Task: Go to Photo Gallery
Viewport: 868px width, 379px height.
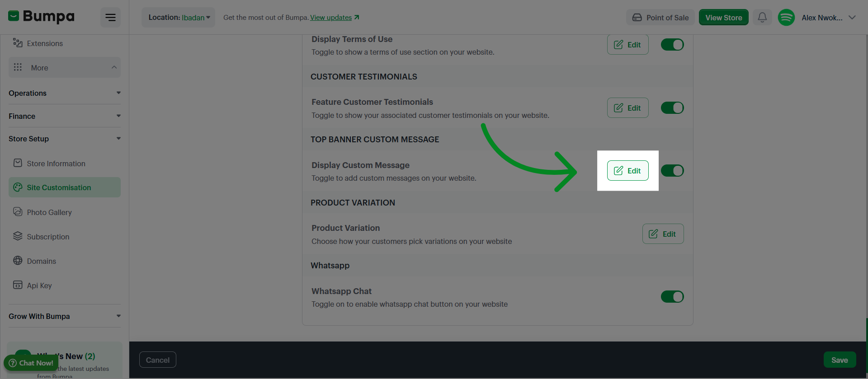Action: 65,212
